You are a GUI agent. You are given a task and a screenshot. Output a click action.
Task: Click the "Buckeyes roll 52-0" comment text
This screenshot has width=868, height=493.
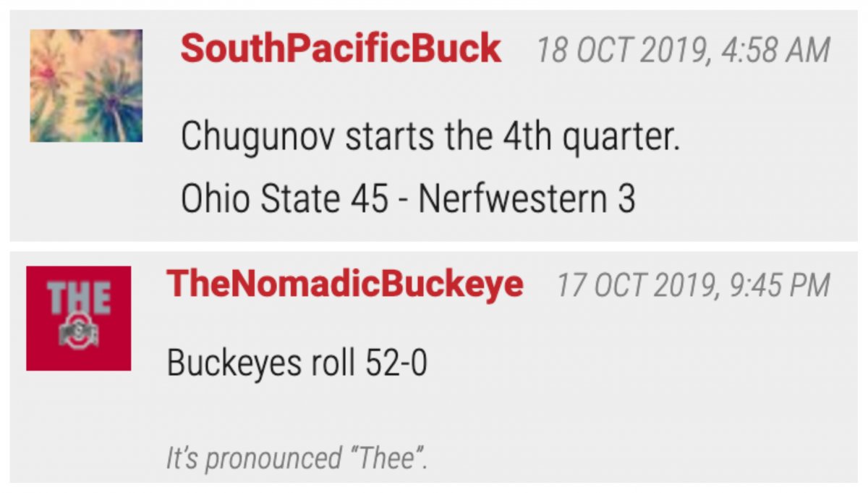[297, 363]
